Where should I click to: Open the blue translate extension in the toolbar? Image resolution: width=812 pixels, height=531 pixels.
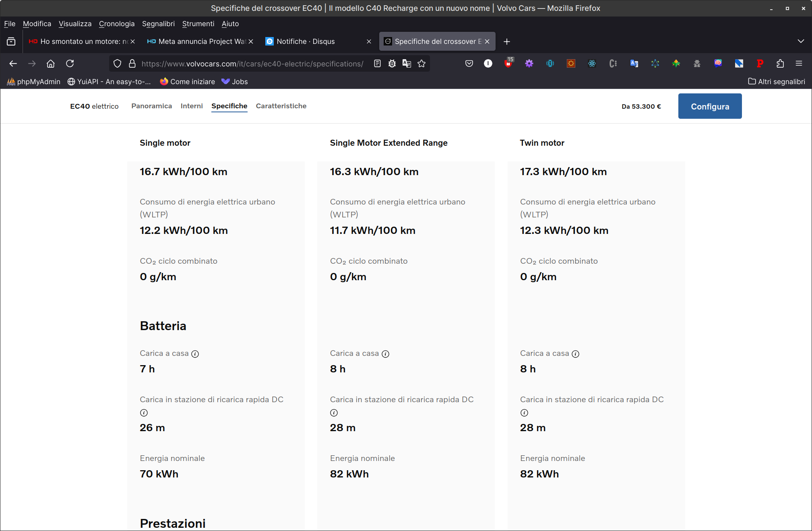tap(634, 64)
